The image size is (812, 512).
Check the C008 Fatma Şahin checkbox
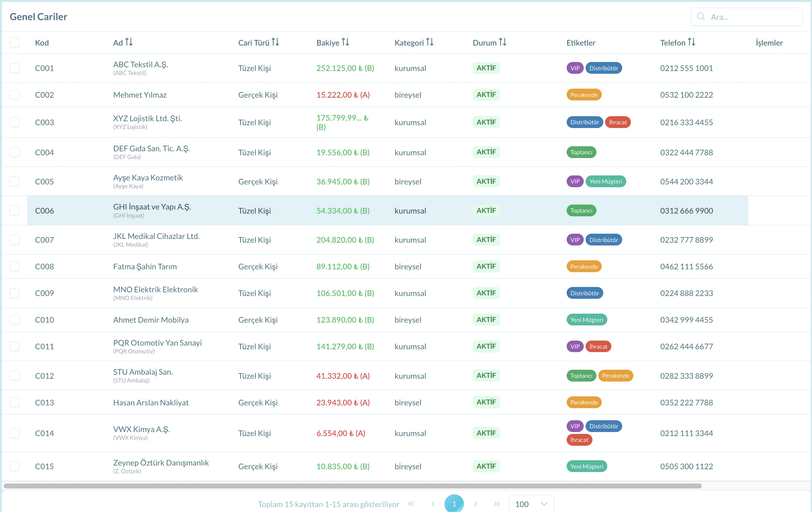tap(15, 266)
